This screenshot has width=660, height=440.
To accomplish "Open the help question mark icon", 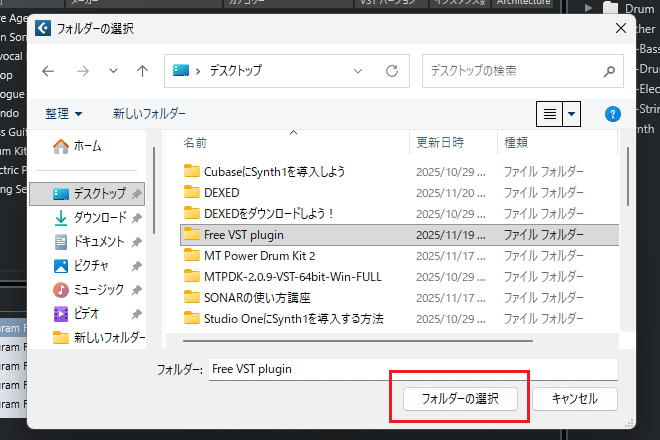I will pyautogui.click(x=614, y=114).
